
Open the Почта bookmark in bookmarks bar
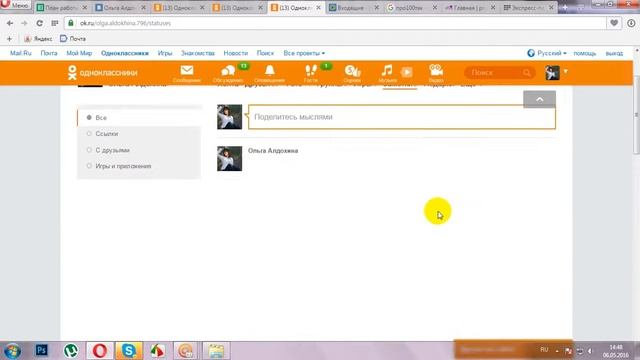(73, 39)
